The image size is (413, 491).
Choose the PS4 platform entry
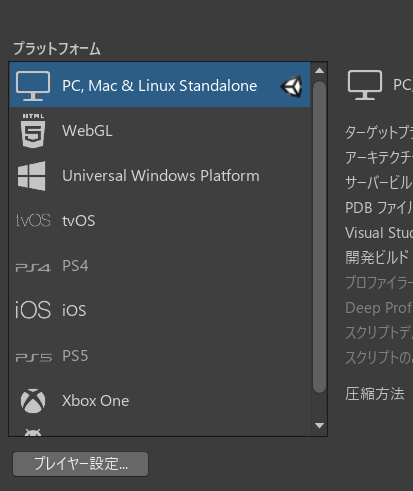(160, 266)
